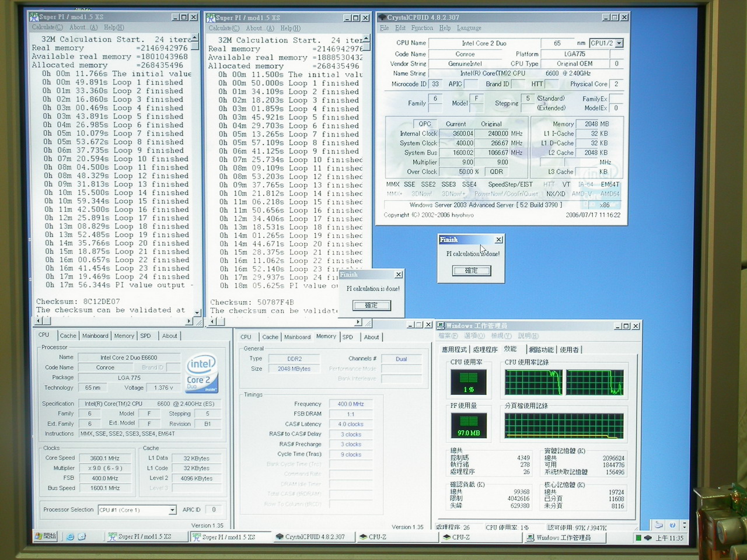Confirm 確定 in Finish dialog under mouse cursor
747x560 pixels.
tap(471, 271)
